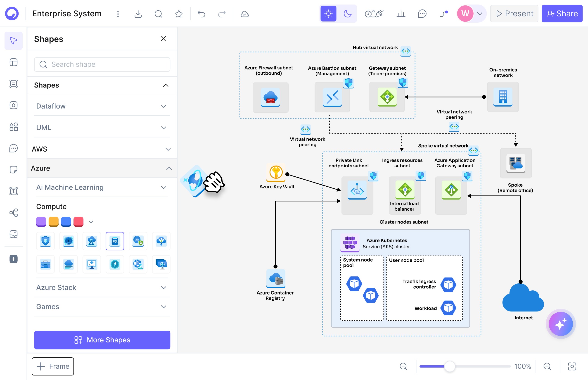Click the Present button
This screenshot has width=588, height=380.
[514, 14]
